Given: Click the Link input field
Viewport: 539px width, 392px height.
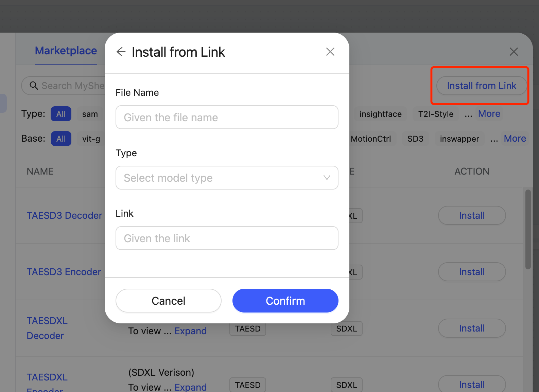Looking at the screenshot, I should coord(227,238).
